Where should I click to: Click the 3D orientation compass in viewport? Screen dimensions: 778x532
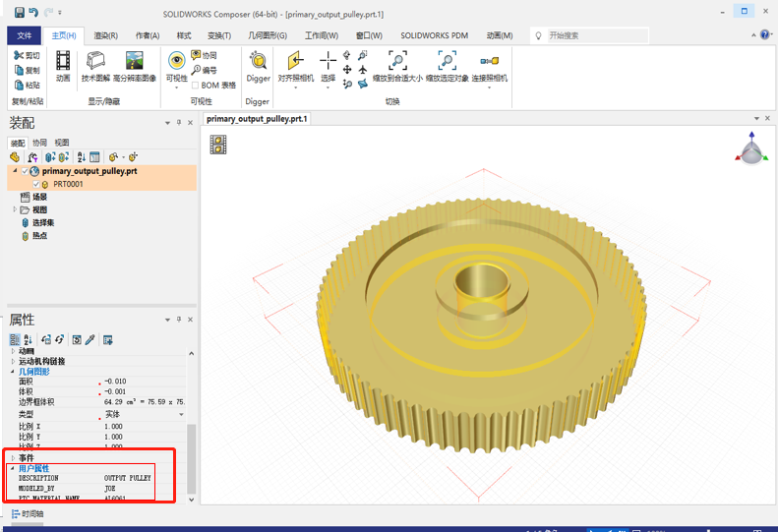tap(751, 148)
